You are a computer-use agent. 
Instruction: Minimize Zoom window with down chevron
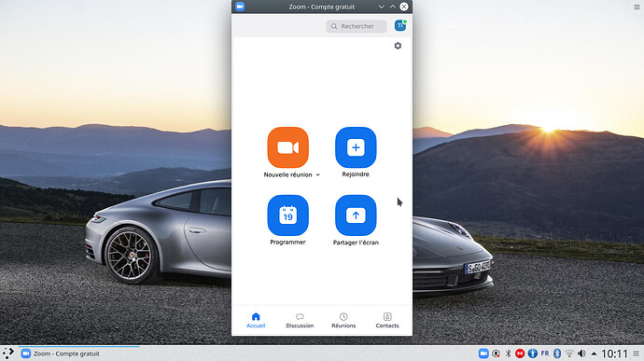pyautogui.click(x=381, y=7)
